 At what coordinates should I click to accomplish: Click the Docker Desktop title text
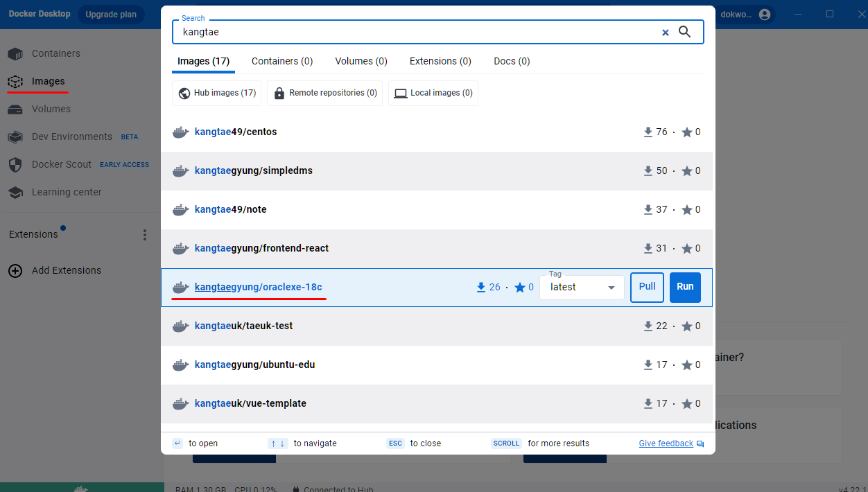40,14
